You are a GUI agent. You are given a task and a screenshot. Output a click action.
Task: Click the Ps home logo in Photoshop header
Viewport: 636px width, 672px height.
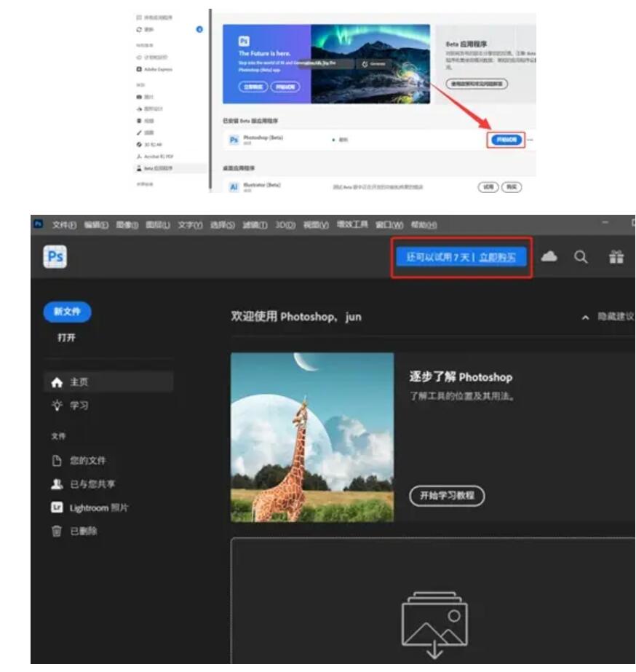click(55, 257)
